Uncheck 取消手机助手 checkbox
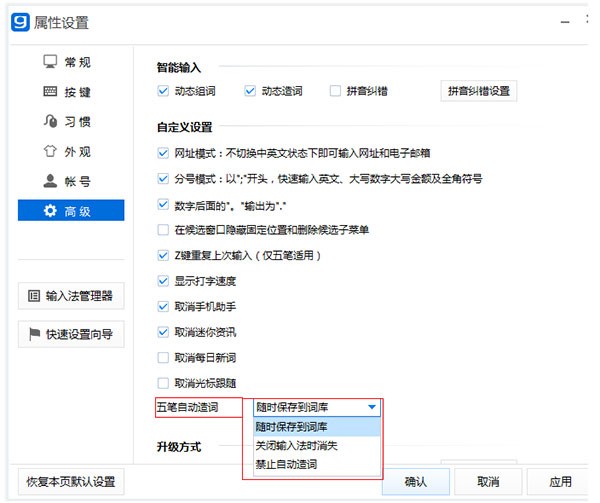The image size is (600, 503). [163, 307]
